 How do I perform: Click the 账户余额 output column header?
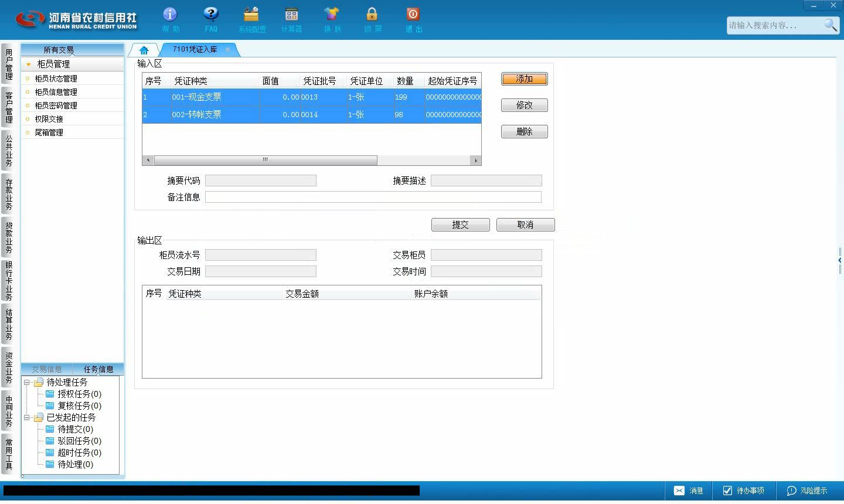point(475,294)
